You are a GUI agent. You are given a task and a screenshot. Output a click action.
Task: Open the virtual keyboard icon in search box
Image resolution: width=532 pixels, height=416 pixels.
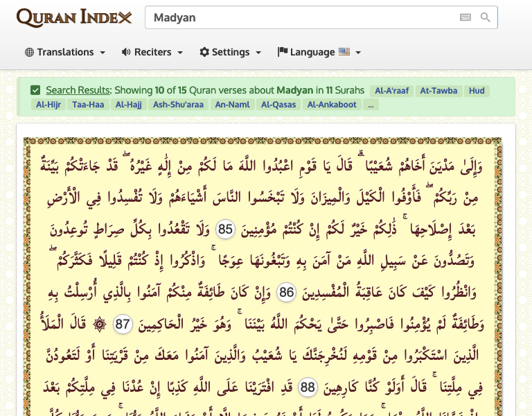tap(465, 17)
